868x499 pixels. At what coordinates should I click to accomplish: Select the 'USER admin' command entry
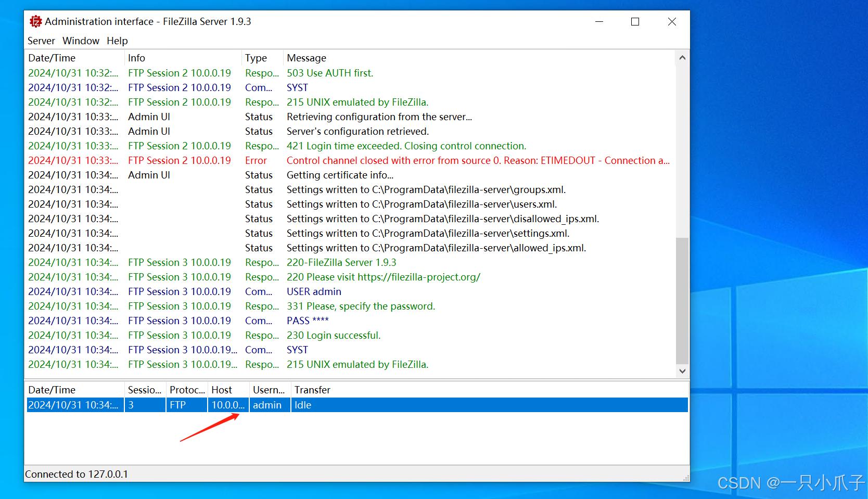[x=314, y=291]
